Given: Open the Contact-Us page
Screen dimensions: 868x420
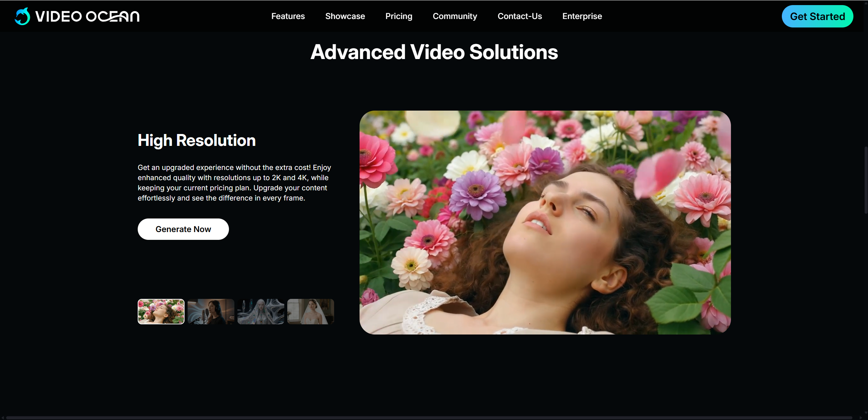Looking at the screenshot, I should point(519,16).
